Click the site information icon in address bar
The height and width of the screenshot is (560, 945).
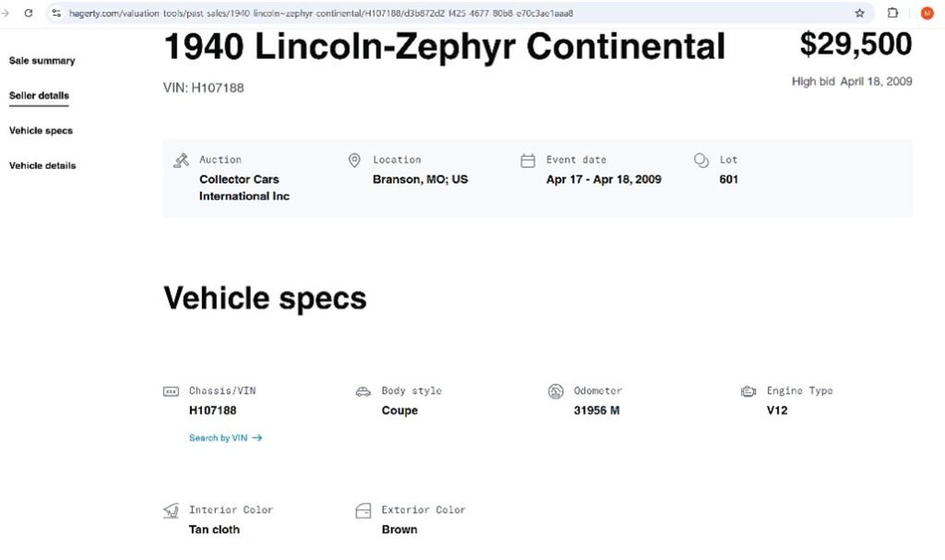(56, 13)
